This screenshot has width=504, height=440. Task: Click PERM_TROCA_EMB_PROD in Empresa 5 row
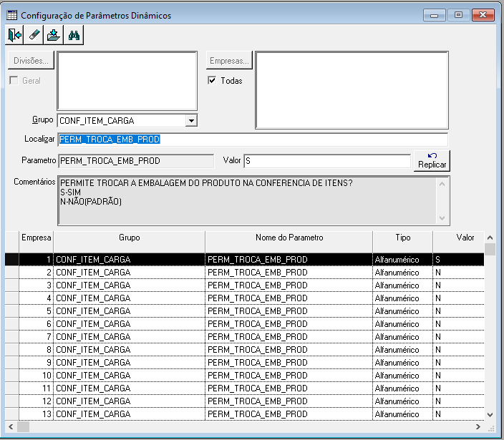tap(258, 311)
